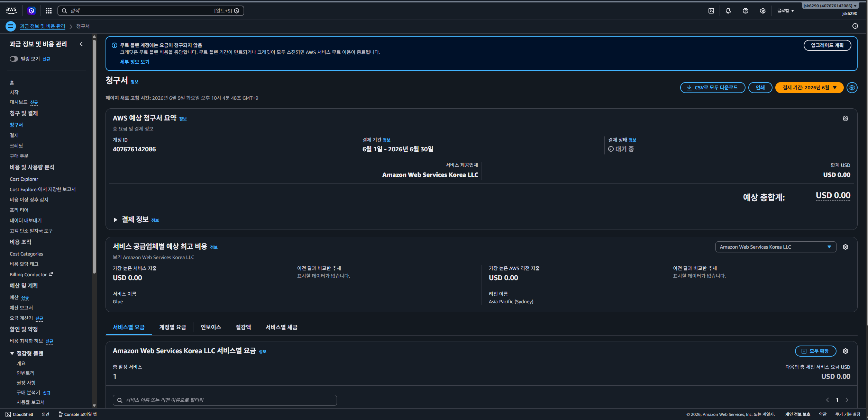Switch to the charges by account tab
The height and width of the screenshot is (420, 868).
[x=173, y=327]
